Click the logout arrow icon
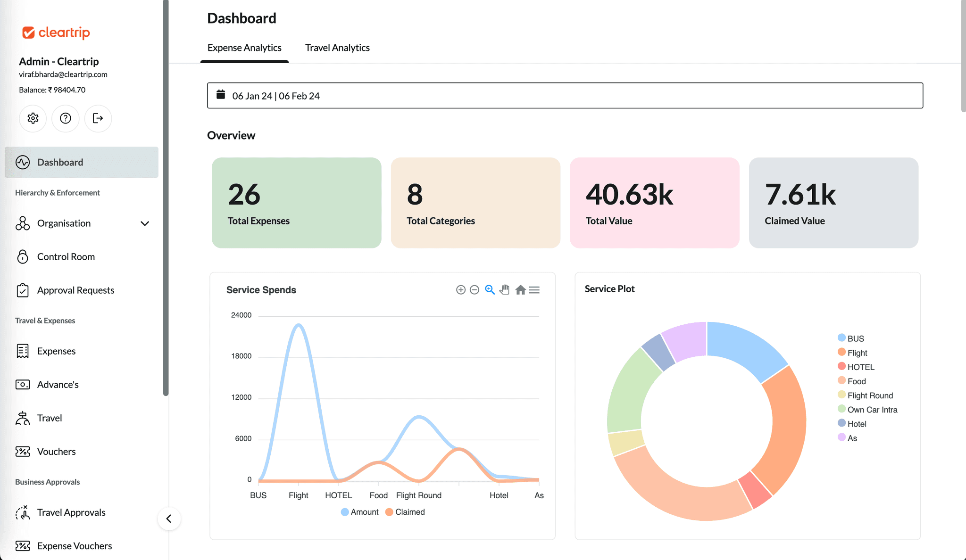The height and width of the screenshot is (560, 966). [x=98, y=118]
